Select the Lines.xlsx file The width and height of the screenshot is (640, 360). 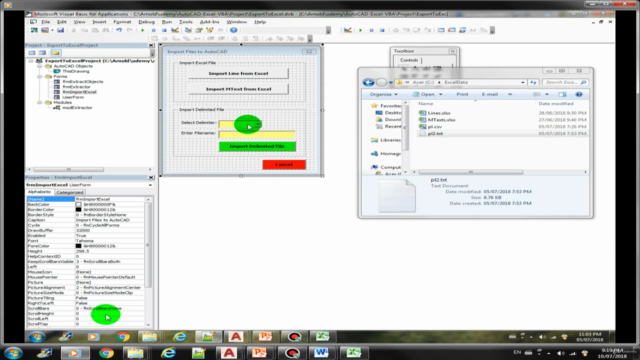click(x=439, y=113)
